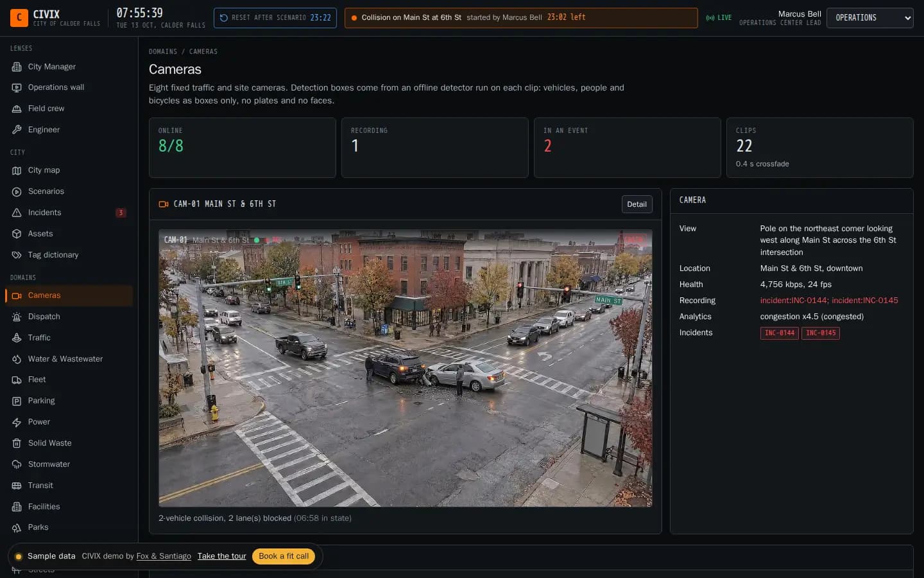Screen dimensions: 924x578
Task: Select the Field crew hard-hat icon
Action: click(x=17, y=109)
